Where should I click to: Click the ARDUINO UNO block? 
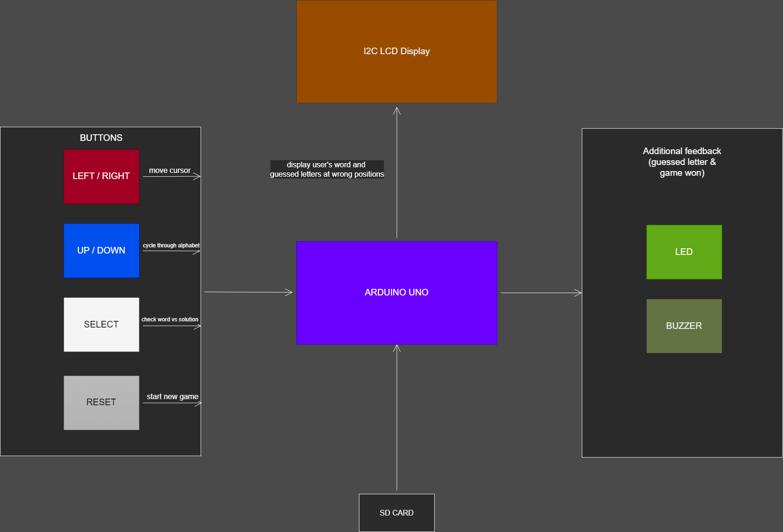[x=397, y=293]
